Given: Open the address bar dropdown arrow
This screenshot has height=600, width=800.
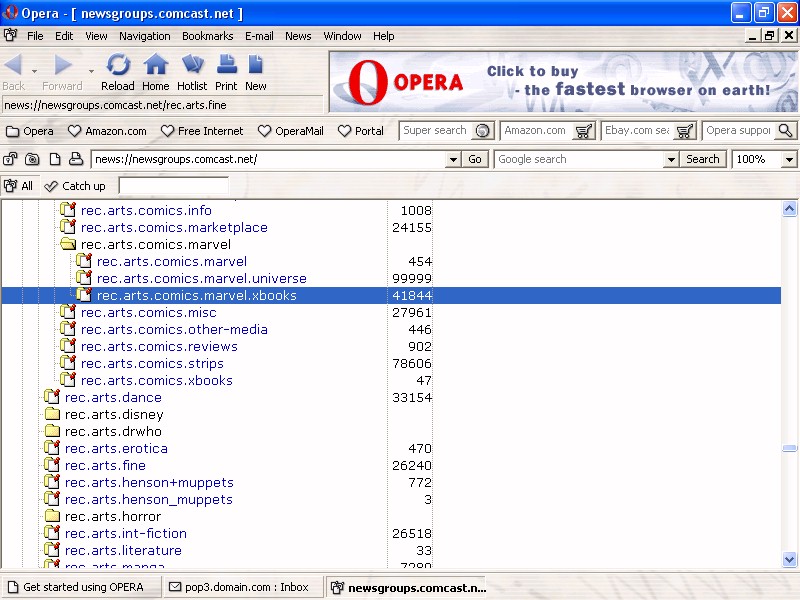Looking at the screenshot, I should tap(452, 159).
